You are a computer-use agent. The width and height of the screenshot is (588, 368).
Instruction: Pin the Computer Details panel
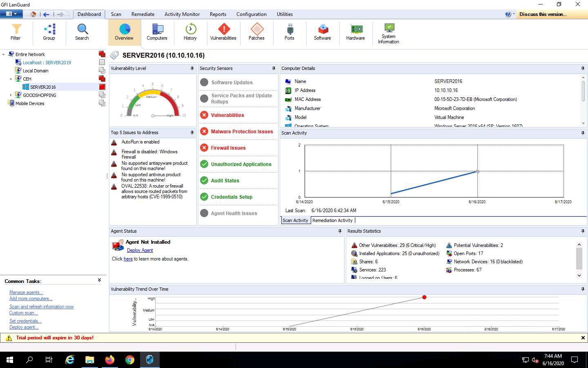click(583, 69)
